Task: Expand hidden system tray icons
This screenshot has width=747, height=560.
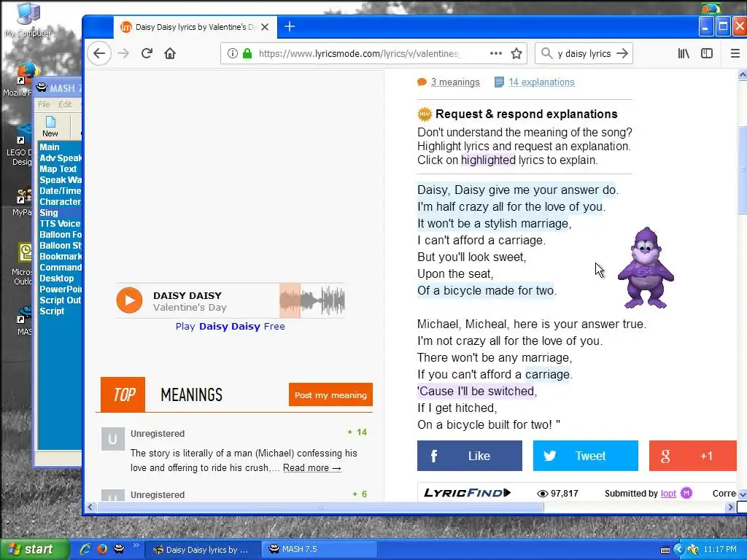Action: (679, 550)
